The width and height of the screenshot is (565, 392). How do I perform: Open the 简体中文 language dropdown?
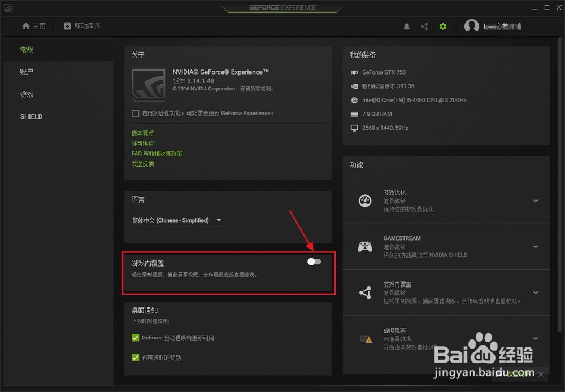click(x=178, y=220)
